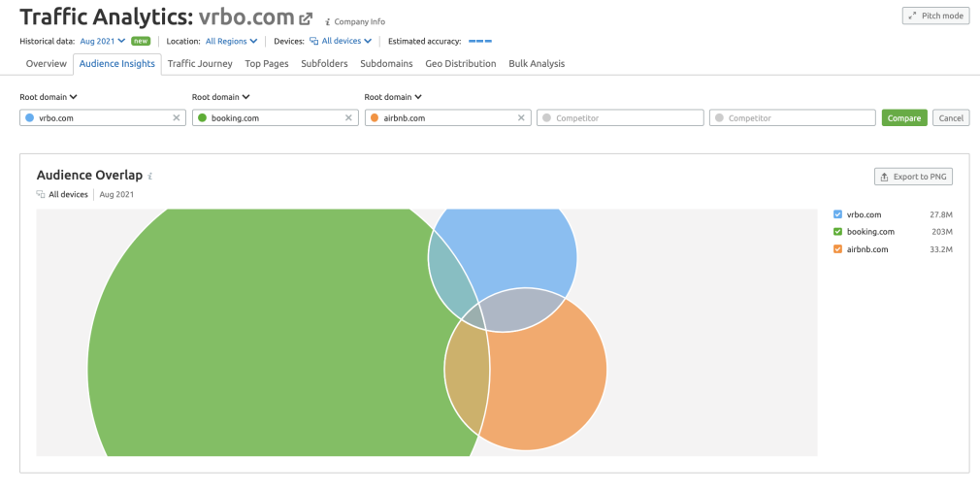
Task: Click the All devices icon under Audience Overlap
Action: click(x=41, y=194)
